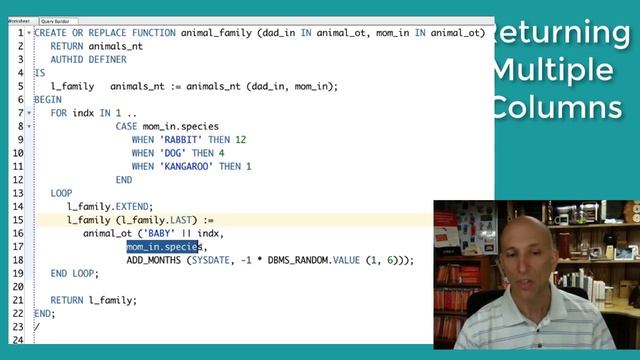
Task: Click 'END;' on line 22
Action: [x=44, y=313]
